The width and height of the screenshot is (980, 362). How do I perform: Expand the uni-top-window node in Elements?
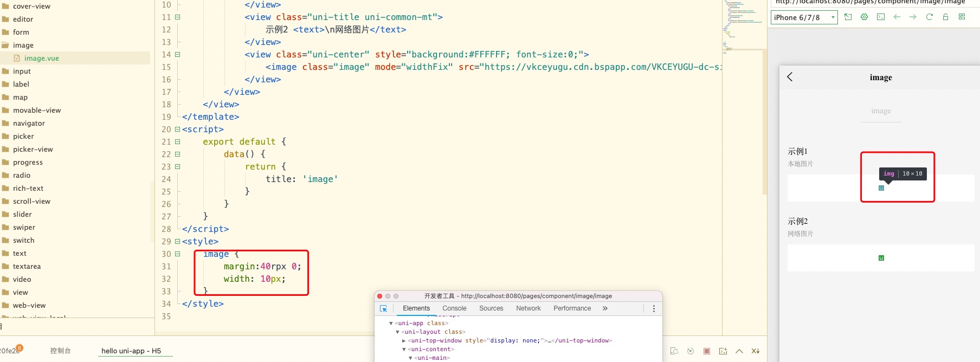click(404, 341)
